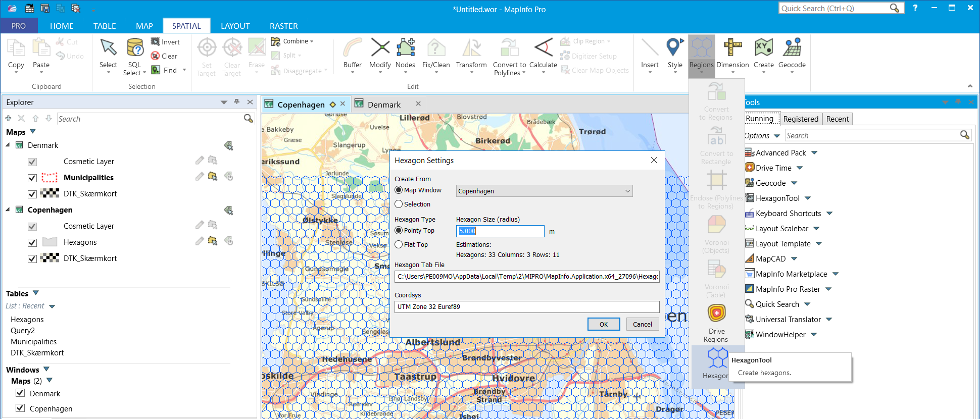980x419 pixels.
Task: Click OK in Hexagon Settings
Action: 604,324
